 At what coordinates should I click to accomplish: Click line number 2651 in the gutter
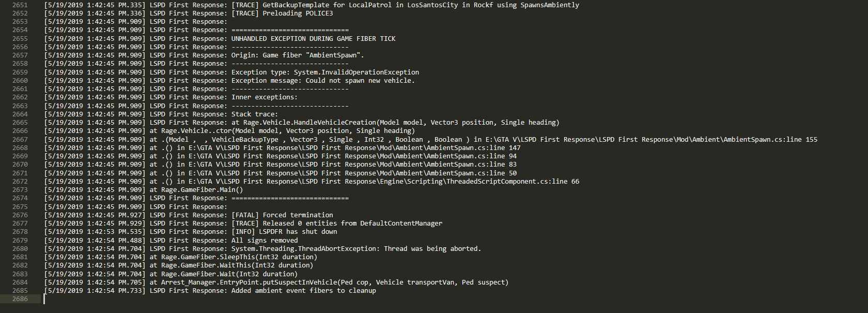click(x=20, y=5)
